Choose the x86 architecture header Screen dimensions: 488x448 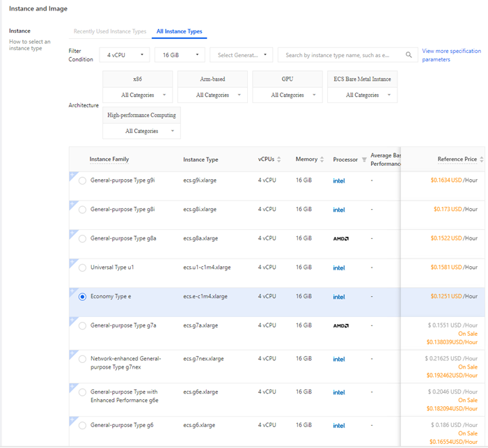138,79
